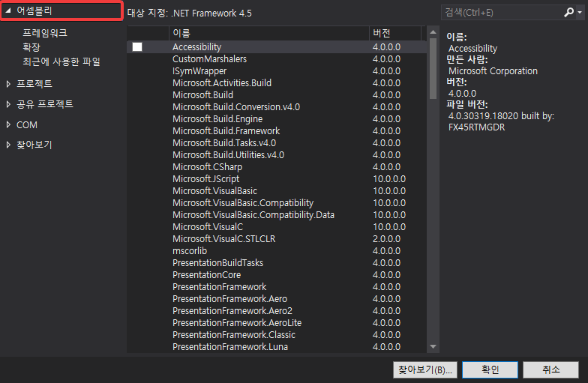Select PresentationFramework.Luna row
The height and width of the screenshot is (383, 588).
pos(277,346)
